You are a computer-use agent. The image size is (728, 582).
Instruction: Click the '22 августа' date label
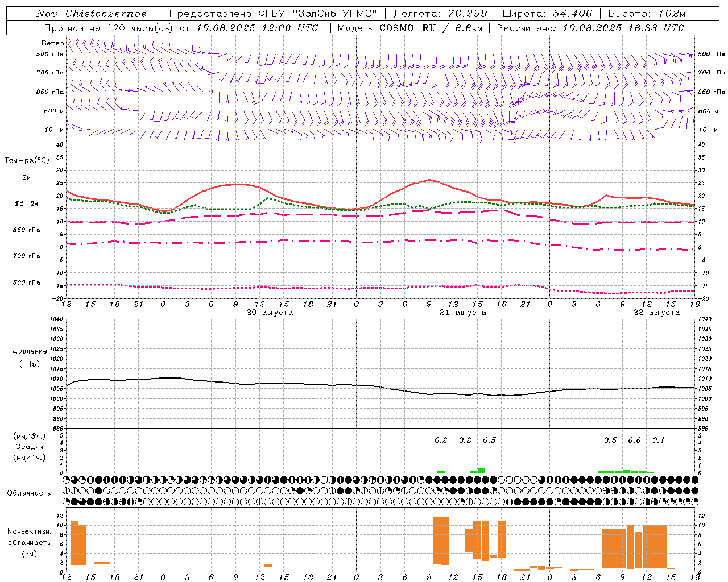pyautogui.click(x=656, y=313)
